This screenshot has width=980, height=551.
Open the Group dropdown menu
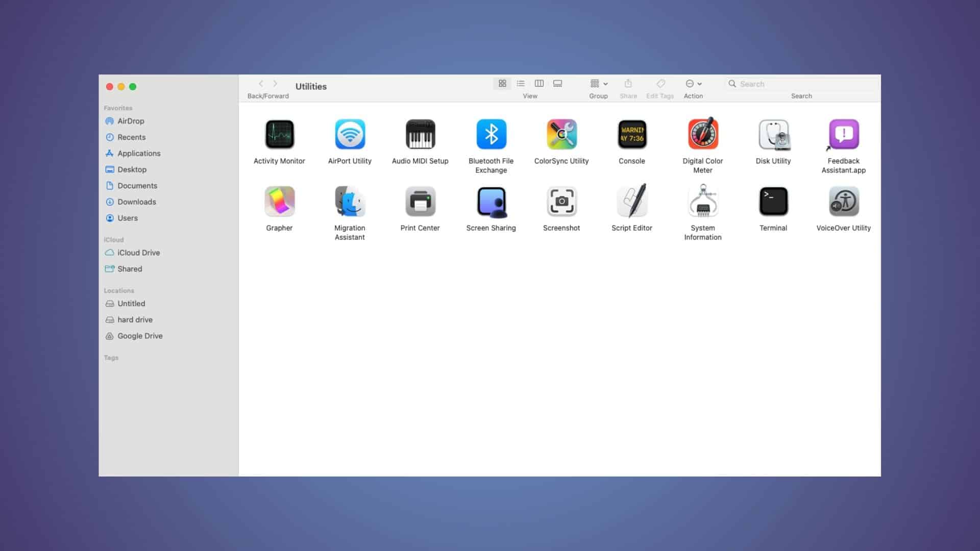tap(598, 84)
